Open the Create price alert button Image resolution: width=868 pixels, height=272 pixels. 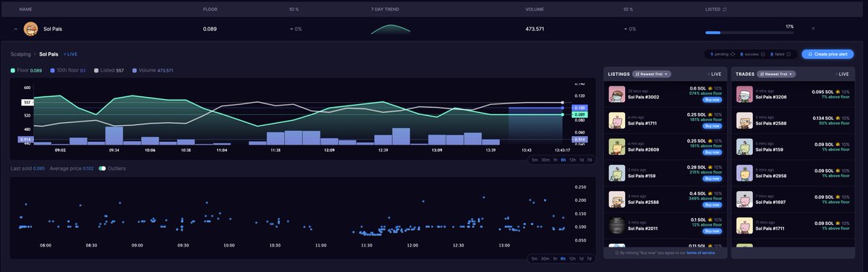click(828, 54)
